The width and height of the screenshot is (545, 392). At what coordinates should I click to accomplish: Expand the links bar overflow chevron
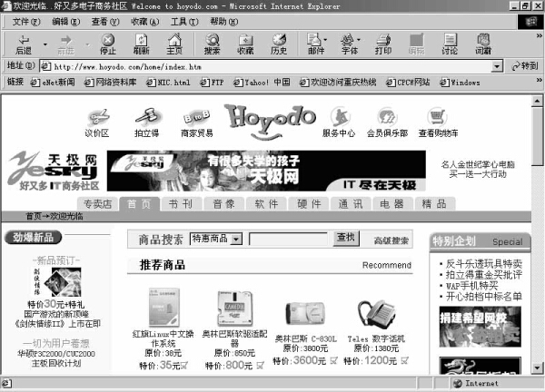click(539, 80)
